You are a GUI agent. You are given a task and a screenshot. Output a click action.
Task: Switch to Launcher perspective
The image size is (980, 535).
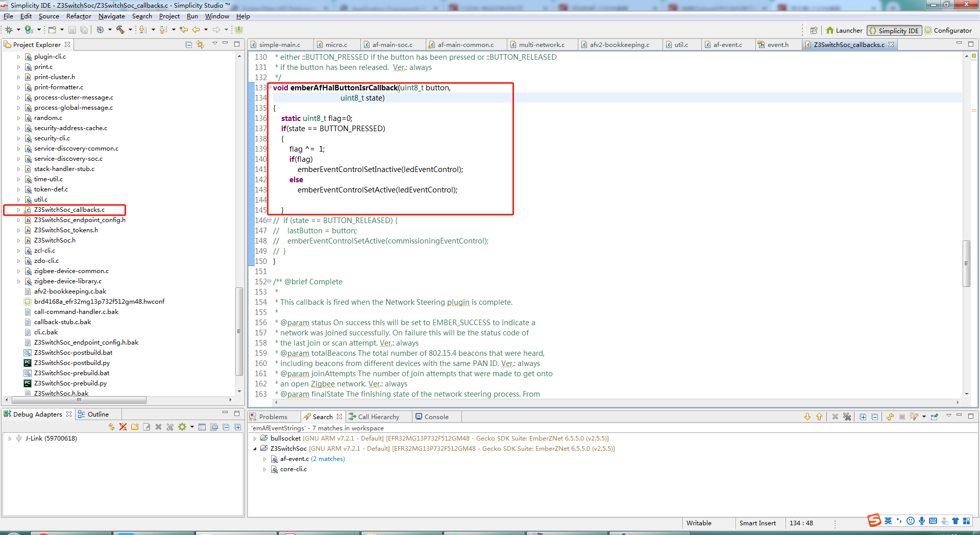[x=844, y=30]
